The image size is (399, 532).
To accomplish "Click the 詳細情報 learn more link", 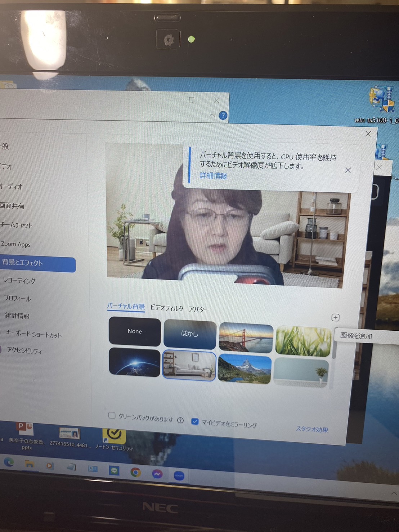I will click(x=213, y=175).
